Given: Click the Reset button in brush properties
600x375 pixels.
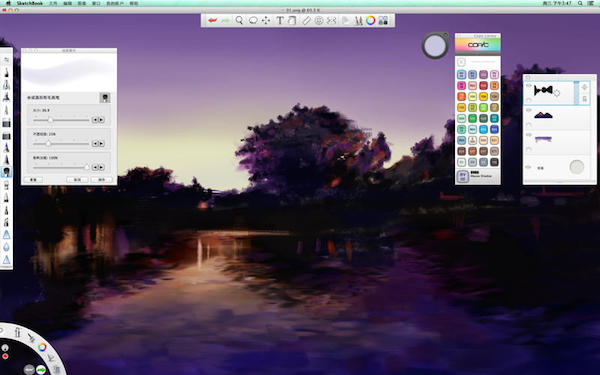Looking at the screenshot, I should pyautogui.click(x=34, y=179).
